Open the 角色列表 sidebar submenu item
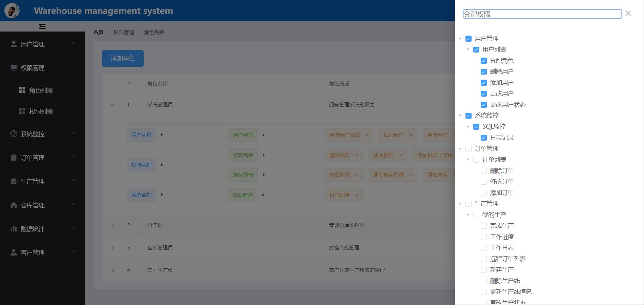The image size is (644, 305). [42, 90]
